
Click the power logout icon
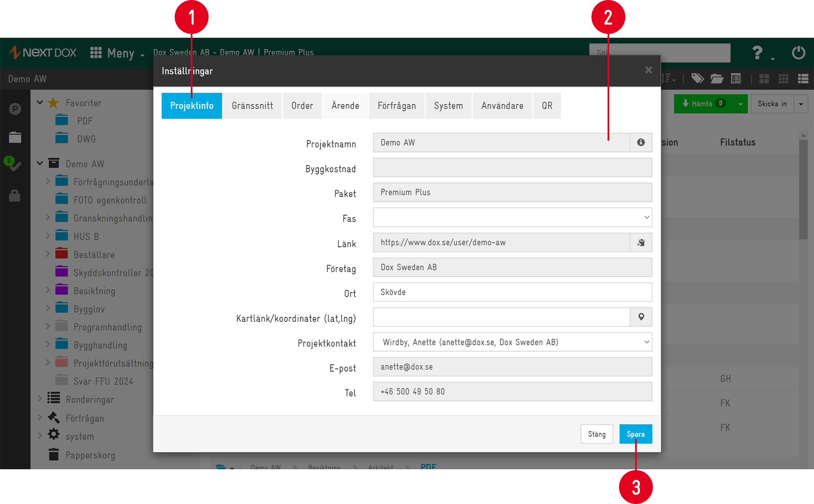798,53
